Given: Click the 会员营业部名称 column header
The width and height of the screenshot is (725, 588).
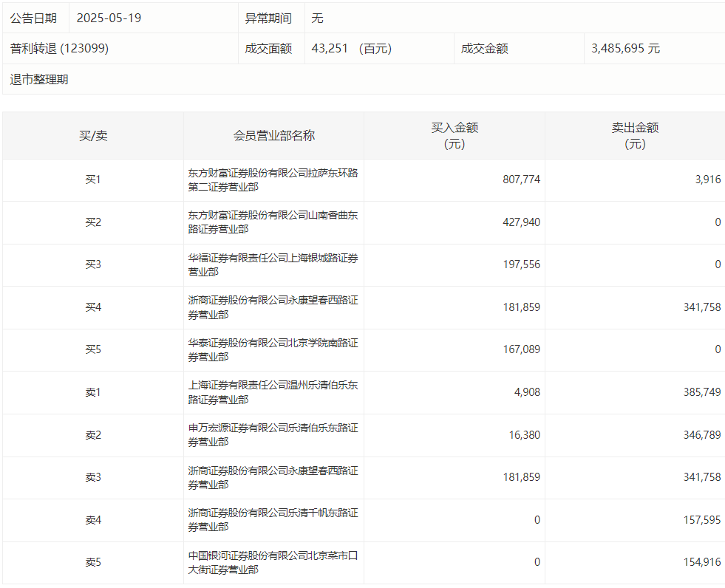Looking at the screenshot, I should click(273, 136).
